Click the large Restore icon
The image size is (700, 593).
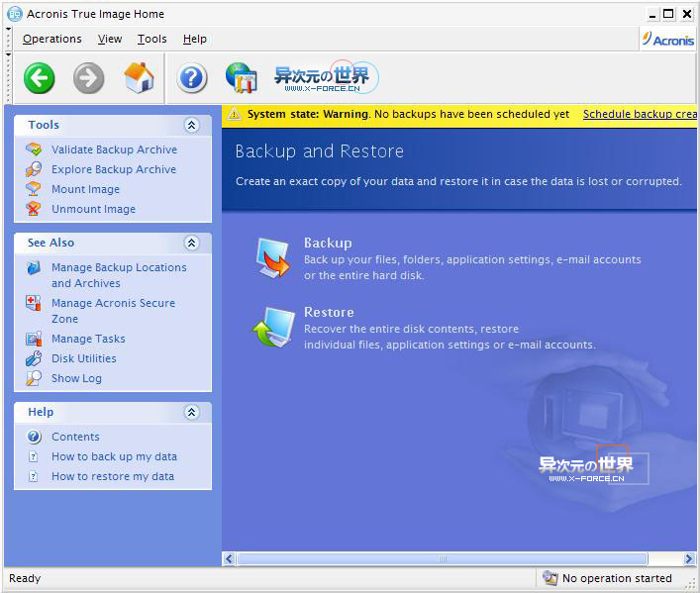click(x=272, y=328)
